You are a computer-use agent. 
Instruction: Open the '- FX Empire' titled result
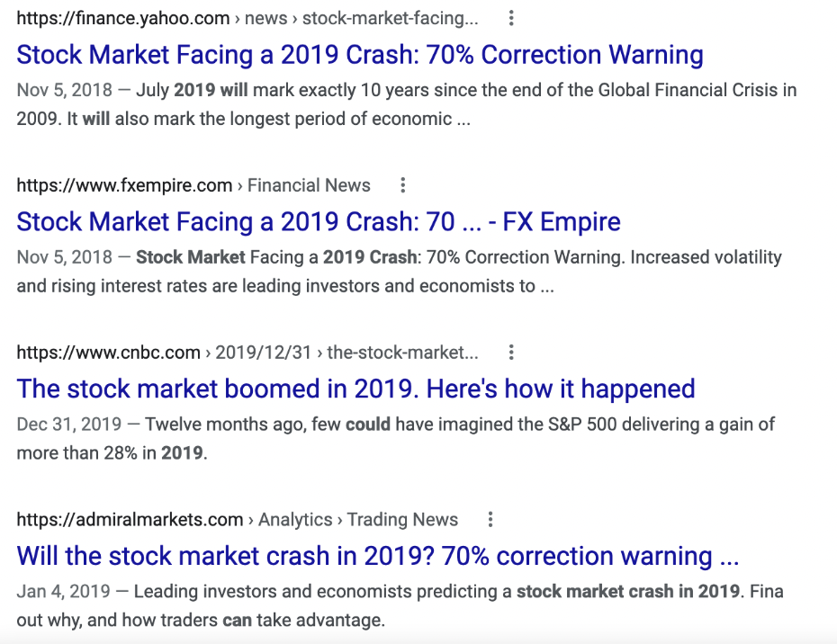point(319,222)
